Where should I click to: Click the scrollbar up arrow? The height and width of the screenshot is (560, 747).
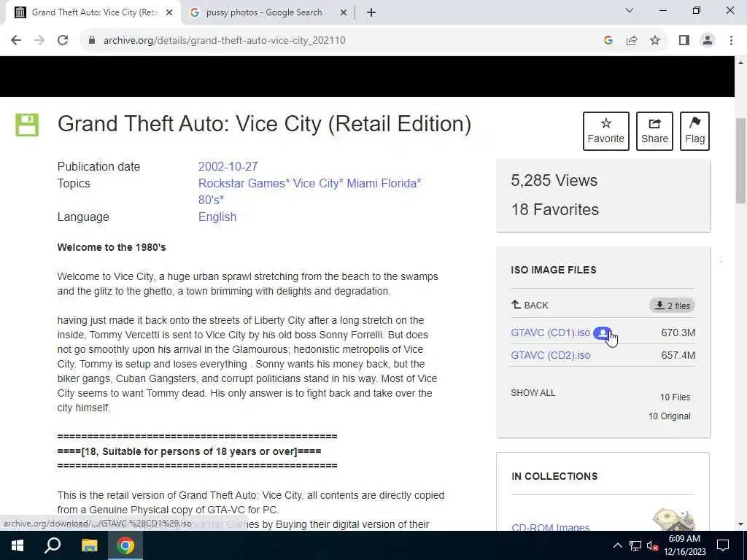[741, 63]
